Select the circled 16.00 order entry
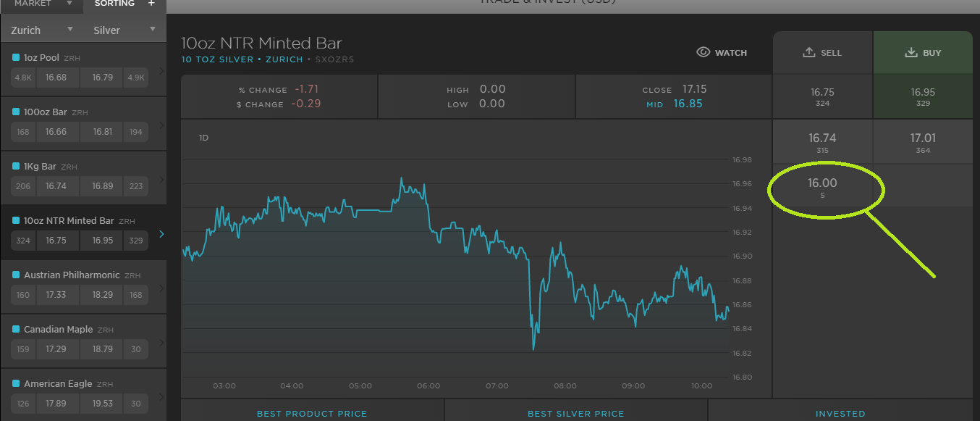 [822, 188]
